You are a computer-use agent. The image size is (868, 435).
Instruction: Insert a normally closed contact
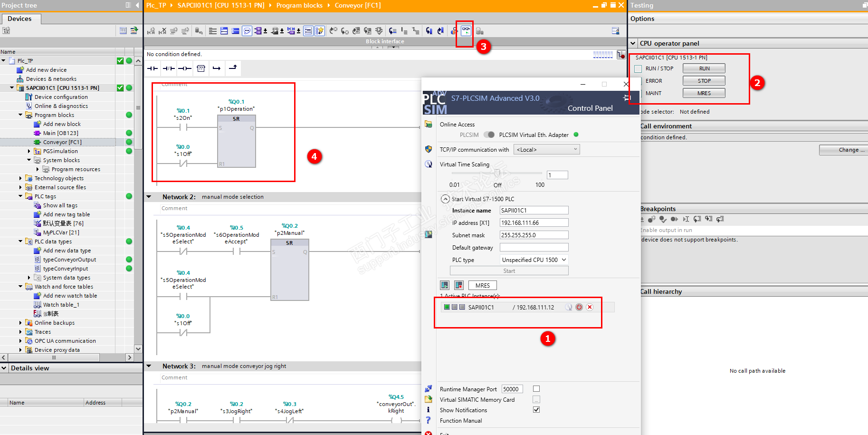click(x=169, y=68)
